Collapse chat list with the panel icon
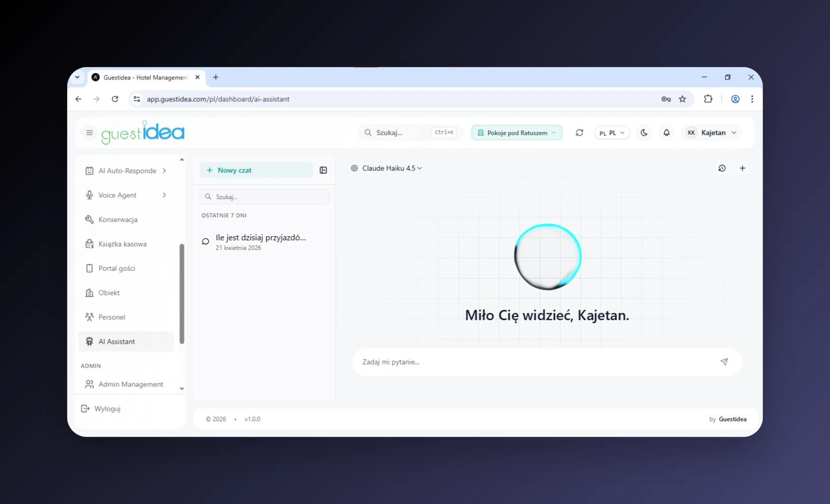Viewport: 830px width, 504px height. (323, 171)
